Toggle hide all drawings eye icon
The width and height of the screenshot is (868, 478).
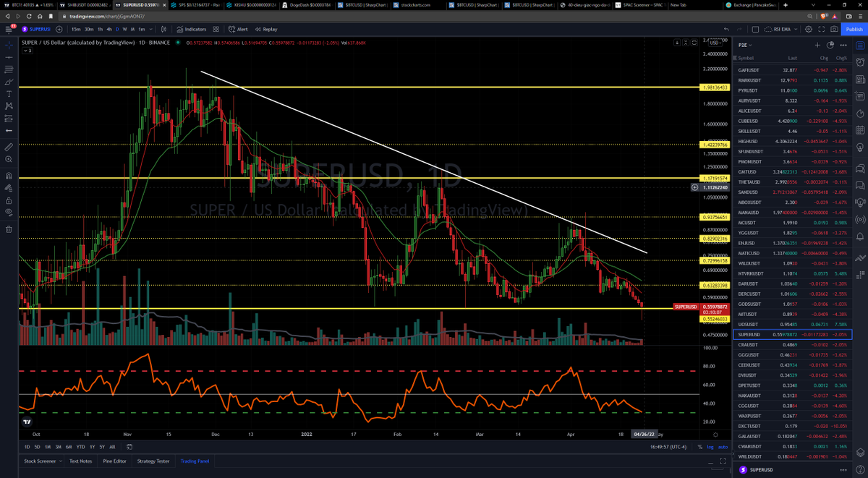[8, 212]
